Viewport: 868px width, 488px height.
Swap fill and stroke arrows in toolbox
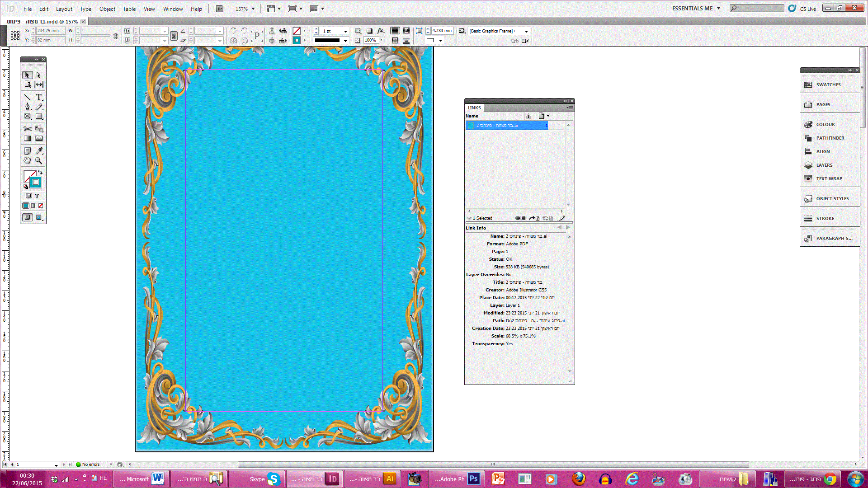40,172
